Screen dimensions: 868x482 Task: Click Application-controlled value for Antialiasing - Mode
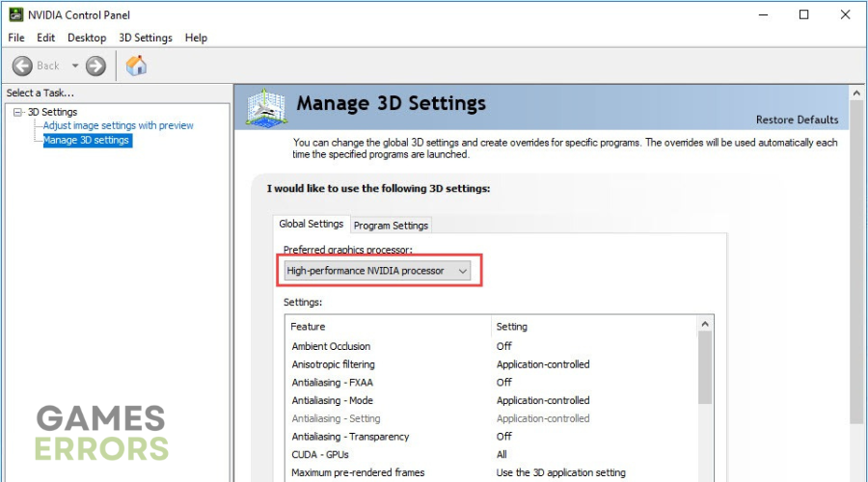point(543,401)
